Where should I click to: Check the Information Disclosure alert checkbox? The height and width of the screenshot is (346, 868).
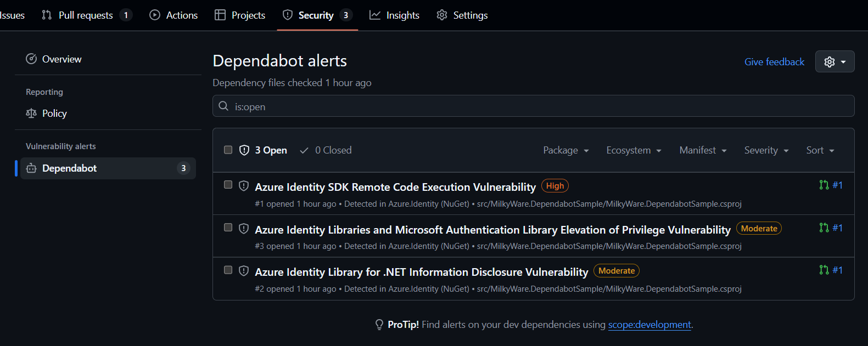tap(228, 270)
